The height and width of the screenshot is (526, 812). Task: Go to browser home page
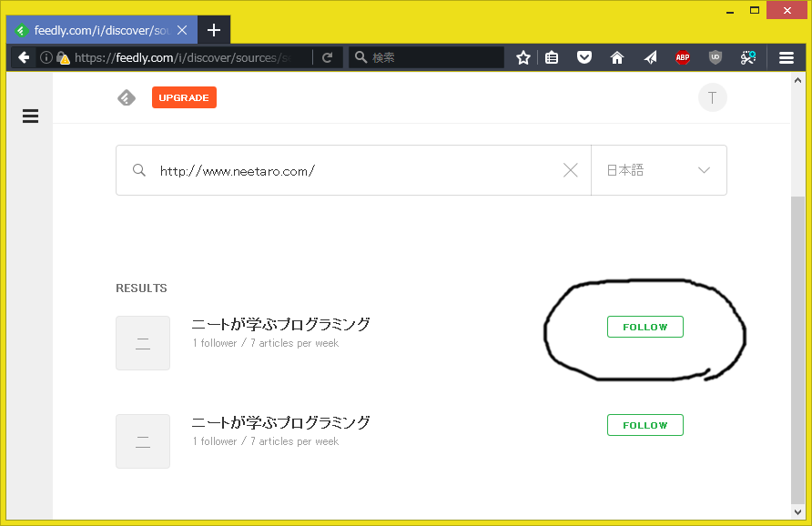point(617,57)
